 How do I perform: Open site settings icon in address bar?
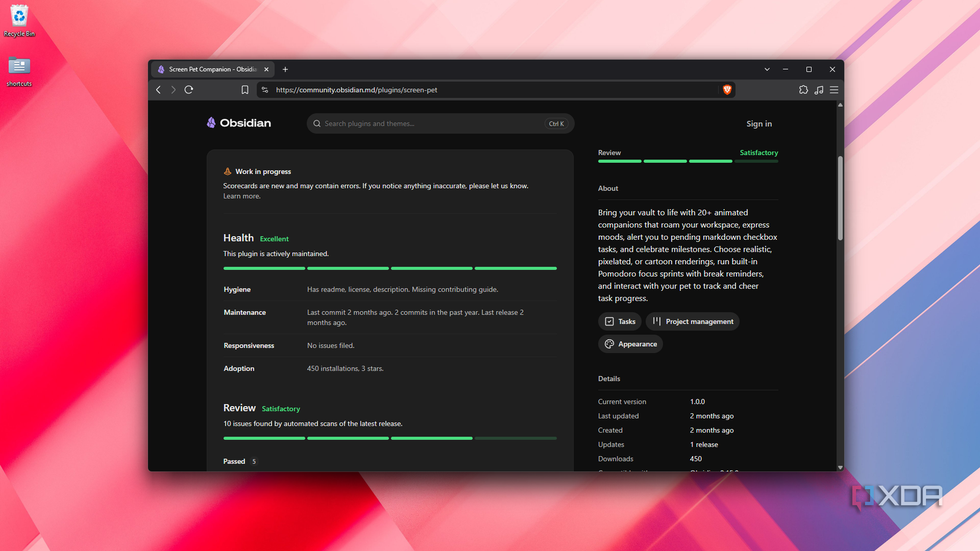[x=265, y=90]
